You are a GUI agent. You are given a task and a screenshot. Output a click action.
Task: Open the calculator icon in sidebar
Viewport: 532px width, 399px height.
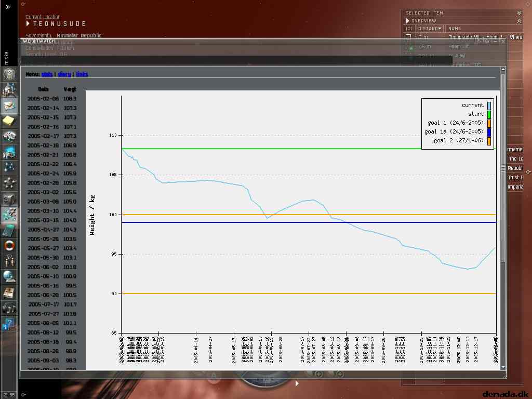click(x=9, y=230)
